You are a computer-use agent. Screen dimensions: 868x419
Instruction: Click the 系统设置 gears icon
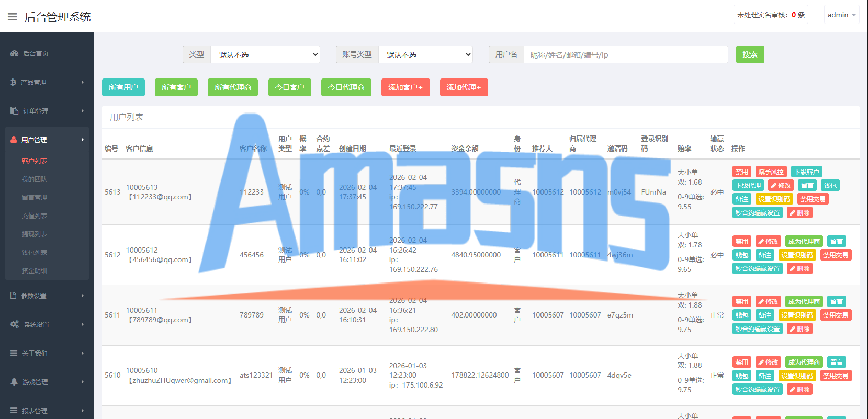point(15,324)
